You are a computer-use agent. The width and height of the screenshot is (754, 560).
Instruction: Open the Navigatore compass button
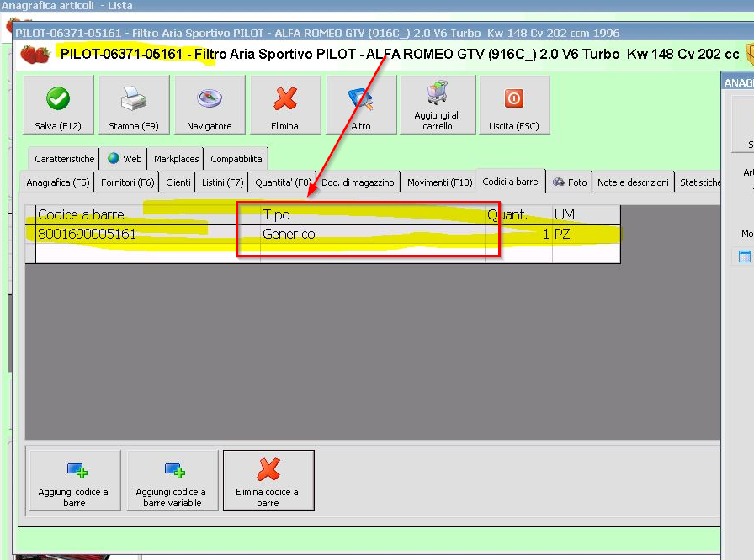pyautogui.click(x=210, y=105)
